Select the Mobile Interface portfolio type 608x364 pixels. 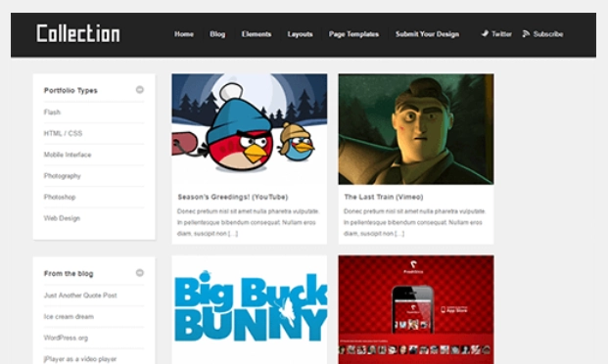68,155
